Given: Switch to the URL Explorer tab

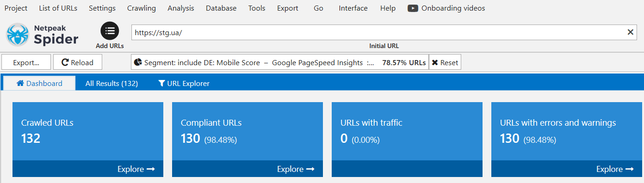Looking at the screenshot, I should (x=184, y=84).
